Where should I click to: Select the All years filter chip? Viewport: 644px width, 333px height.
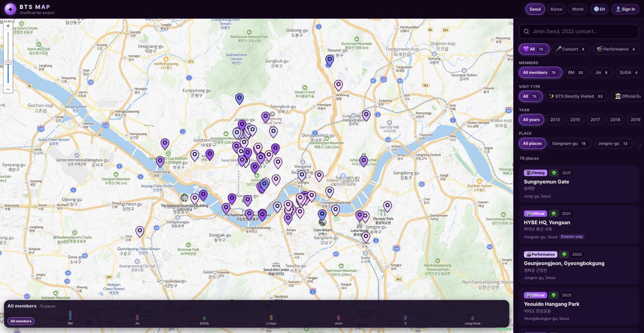coord(531,120)
